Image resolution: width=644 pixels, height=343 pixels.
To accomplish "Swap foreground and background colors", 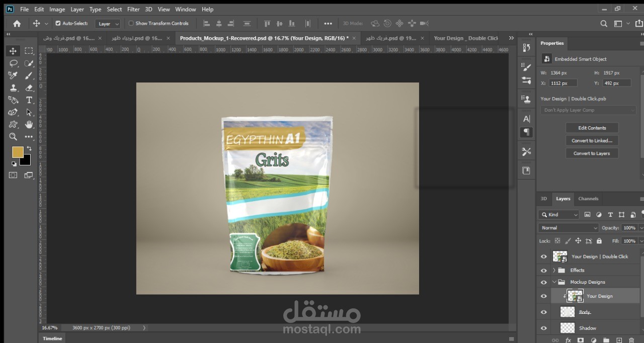I will click(x=29, y=148).
